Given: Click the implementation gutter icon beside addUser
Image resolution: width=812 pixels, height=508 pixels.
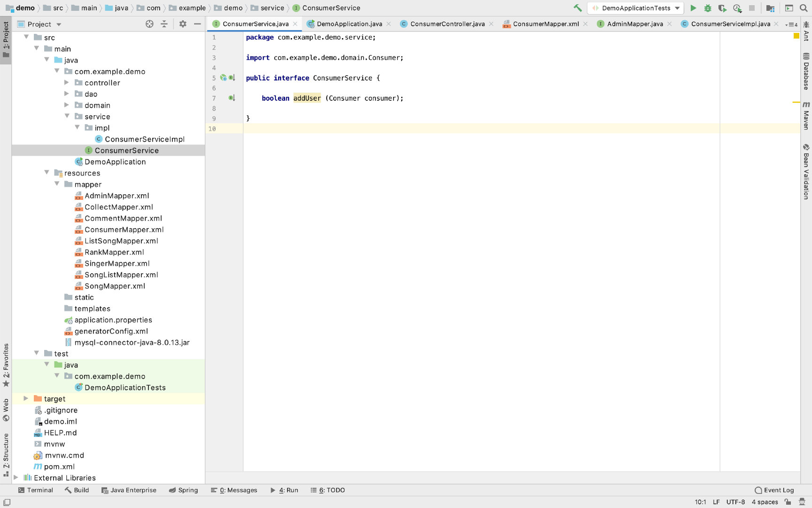Looking at the screenshot, I should [x=232, y=98].
